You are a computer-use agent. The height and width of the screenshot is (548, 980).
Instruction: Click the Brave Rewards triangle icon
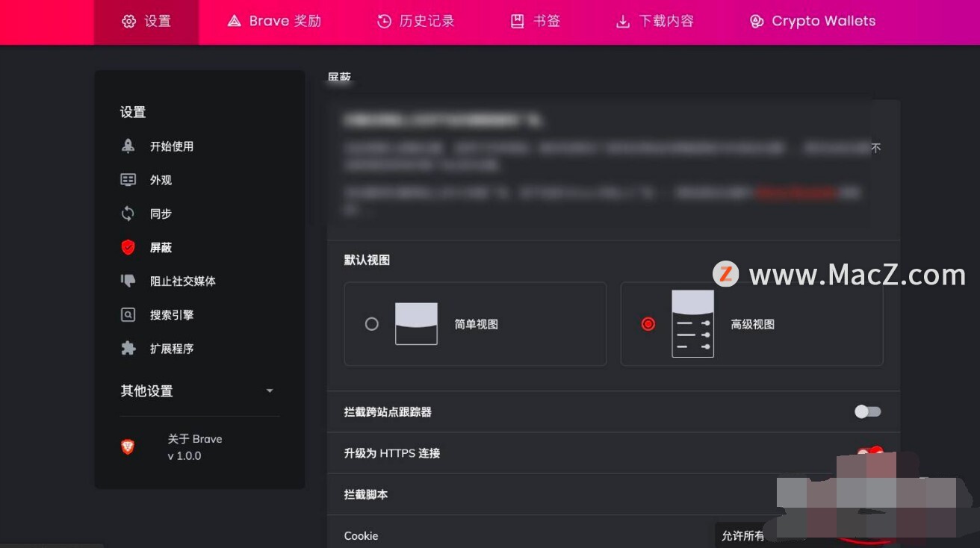point(234,21)
